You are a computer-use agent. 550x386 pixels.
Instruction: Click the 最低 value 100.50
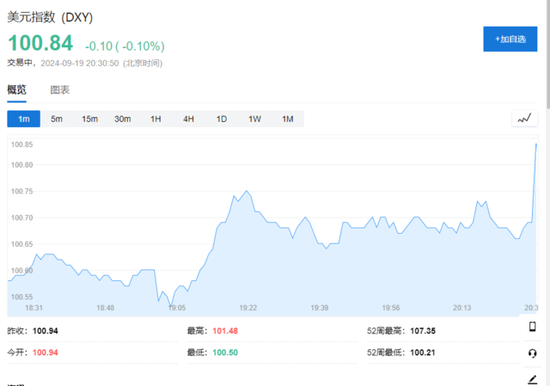click(x=225, y=352)
